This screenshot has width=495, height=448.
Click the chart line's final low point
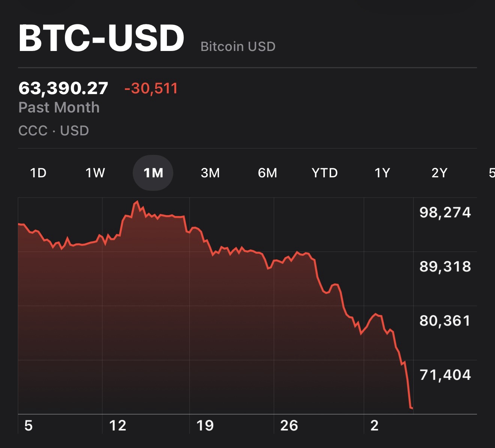pos(411,408)
